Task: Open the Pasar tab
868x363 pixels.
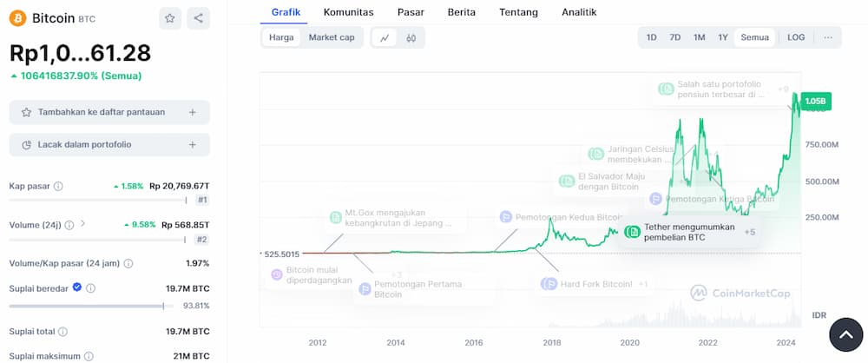Action: (x=411, y=12)
